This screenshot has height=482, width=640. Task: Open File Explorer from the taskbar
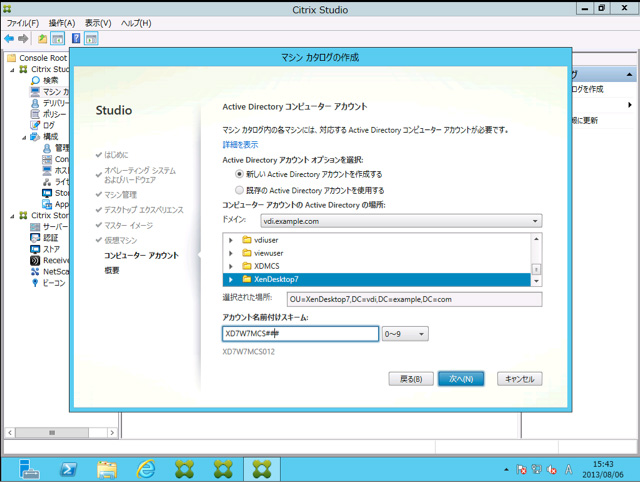pos(107,469)
